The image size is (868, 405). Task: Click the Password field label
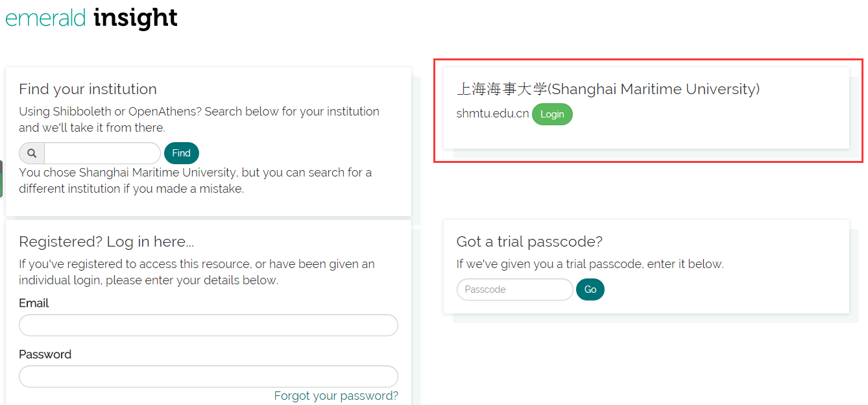[x=45, y=354]
